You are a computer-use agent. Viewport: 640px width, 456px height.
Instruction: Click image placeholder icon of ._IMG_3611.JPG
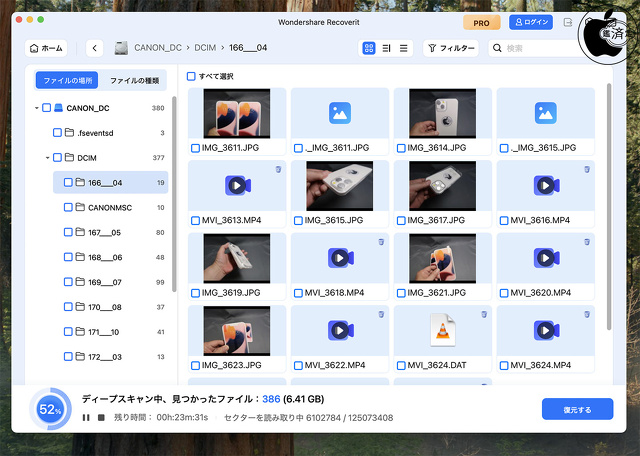tap(340, 113)
